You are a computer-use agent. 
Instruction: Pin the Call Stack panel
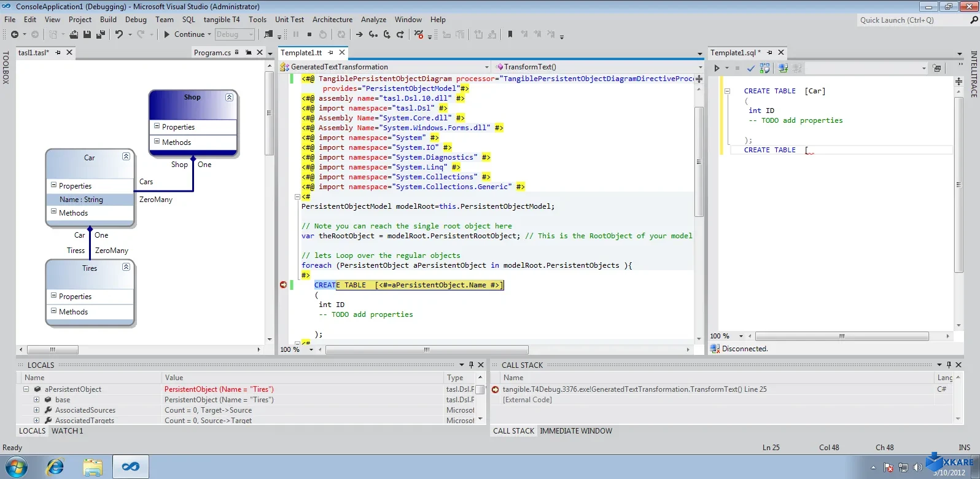coord(949,365)
